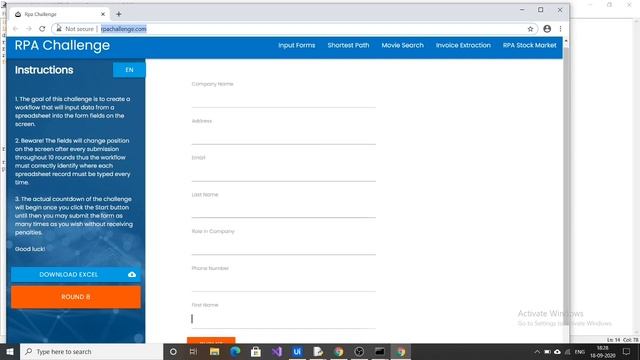The image size is (640, 360).
Task: Go forward in browser history
Action: 29,29
